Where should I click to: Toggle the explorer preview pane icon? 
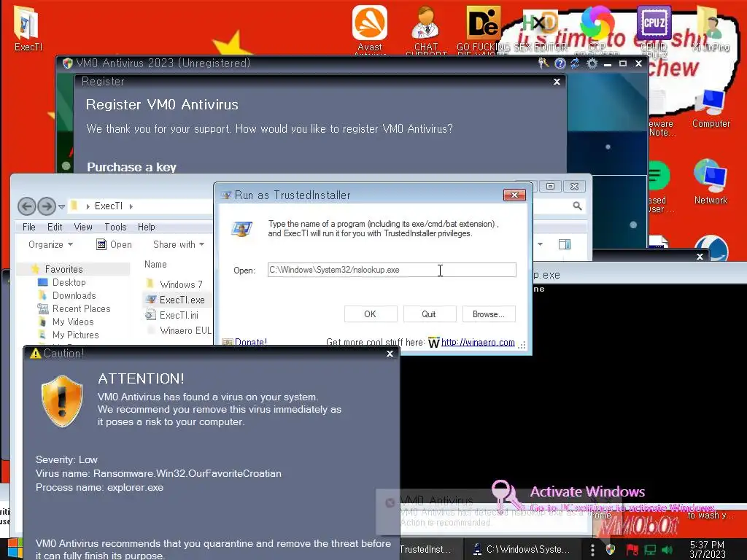point(565,244)
